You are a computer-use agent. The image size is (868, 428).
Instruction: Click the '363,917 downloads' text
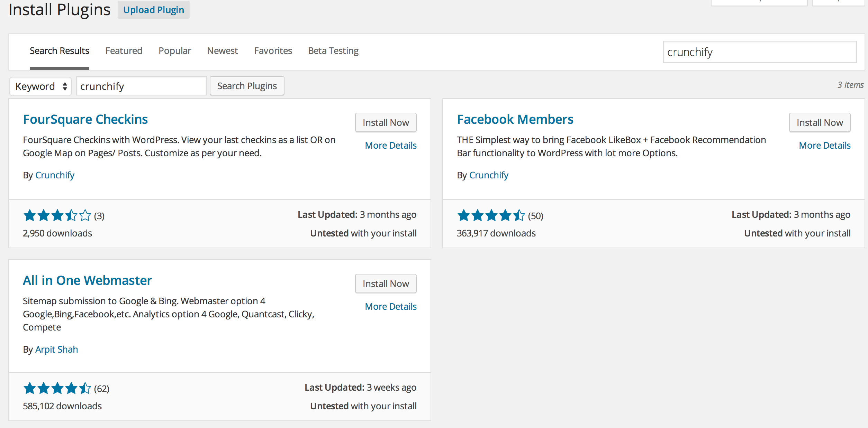tap(496, 233)
